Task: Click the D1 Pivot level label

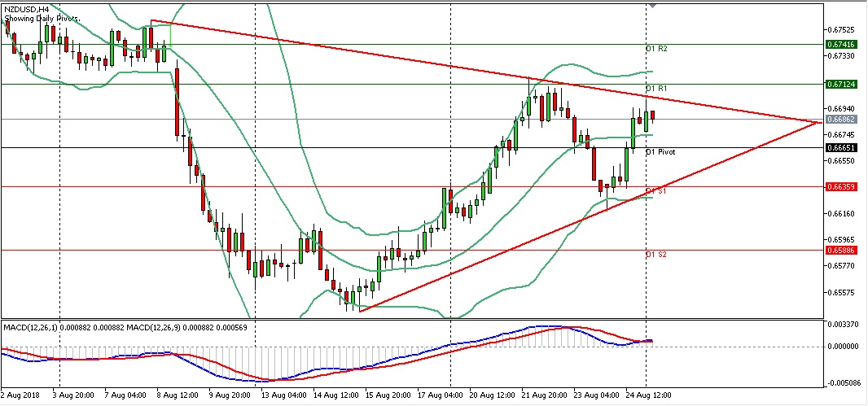Action: coord(660,151)
